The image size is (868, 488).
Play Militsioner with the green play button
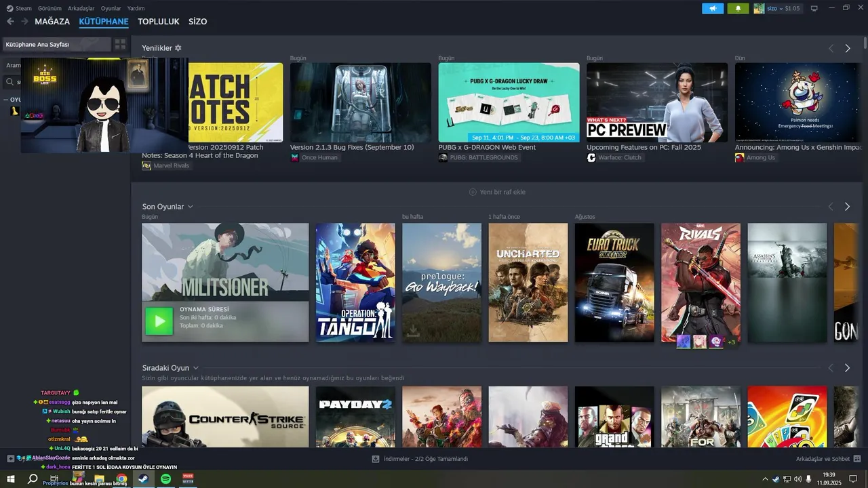[159, 321]
